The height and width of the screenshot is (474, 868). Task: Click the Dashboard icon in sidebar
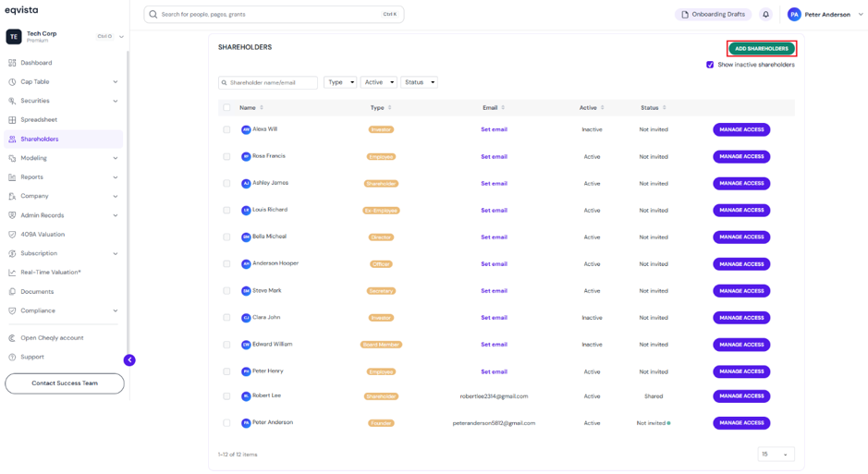12,63
